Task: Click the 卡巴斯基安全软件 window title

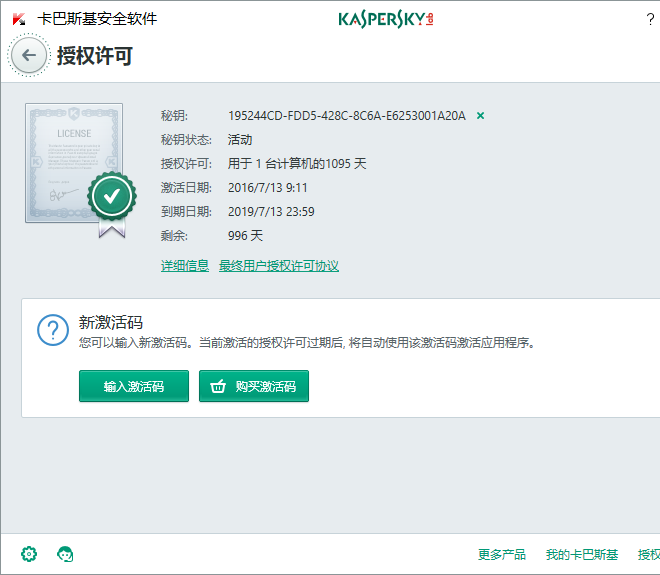Action: point(97,19)
